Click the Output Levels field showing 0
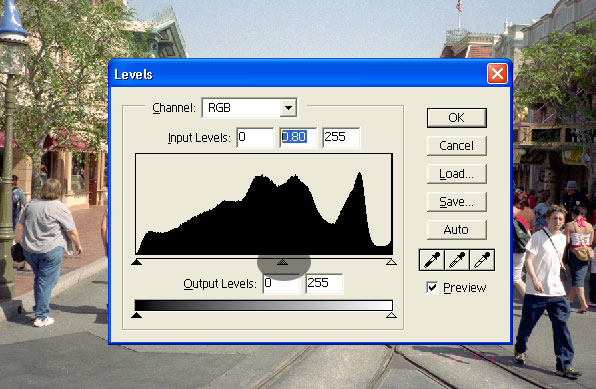Image resolution: width=596 pixels, height=389 pixels. tap(281, 284)
